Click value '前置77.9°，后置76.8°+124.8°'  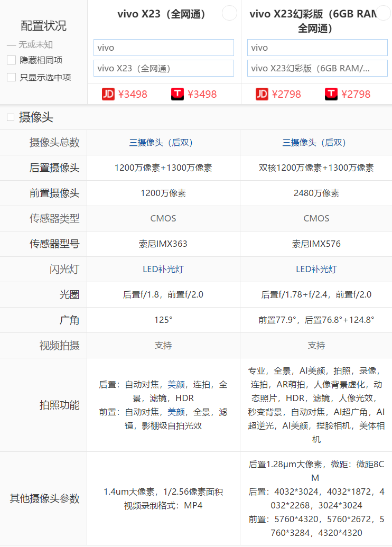316,320
